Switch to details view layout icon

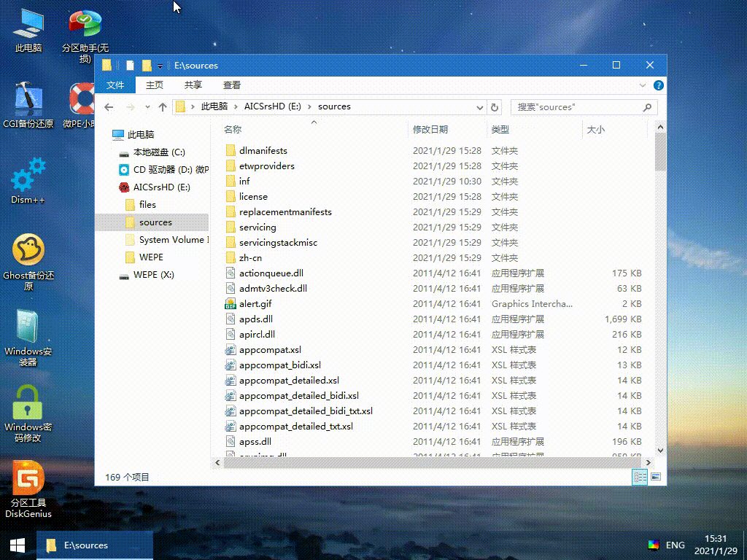640,477
